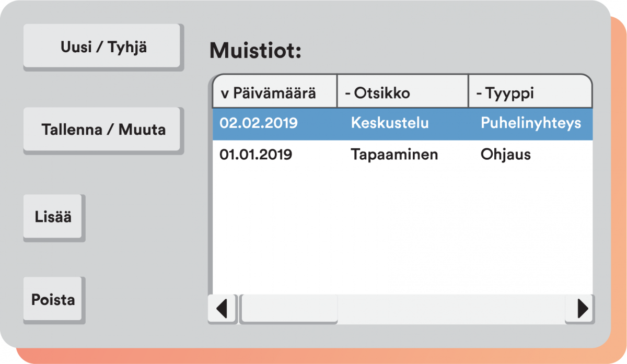Click the Uusi / Tyhjä button
The height and width of the screenshot is (364, 627).
tap(102, 46)
